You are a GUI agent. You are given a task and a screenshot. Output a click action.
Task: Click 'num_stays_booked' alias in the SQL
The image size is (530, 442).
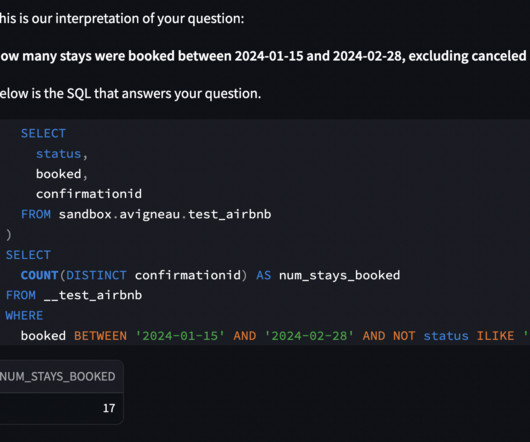pyautogui.click(x=339, y=275)
